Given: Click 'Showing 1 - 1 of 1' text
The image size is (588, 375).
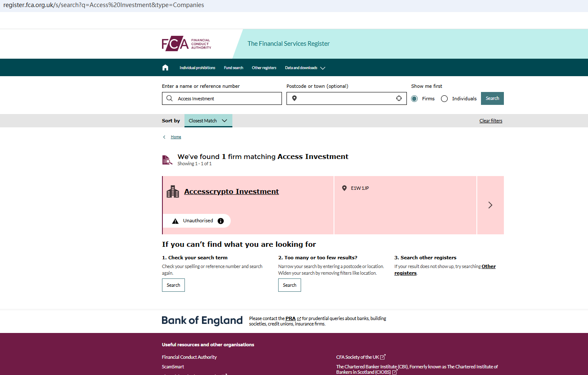Looking at the screenshot, I should [x=194, y=164].
